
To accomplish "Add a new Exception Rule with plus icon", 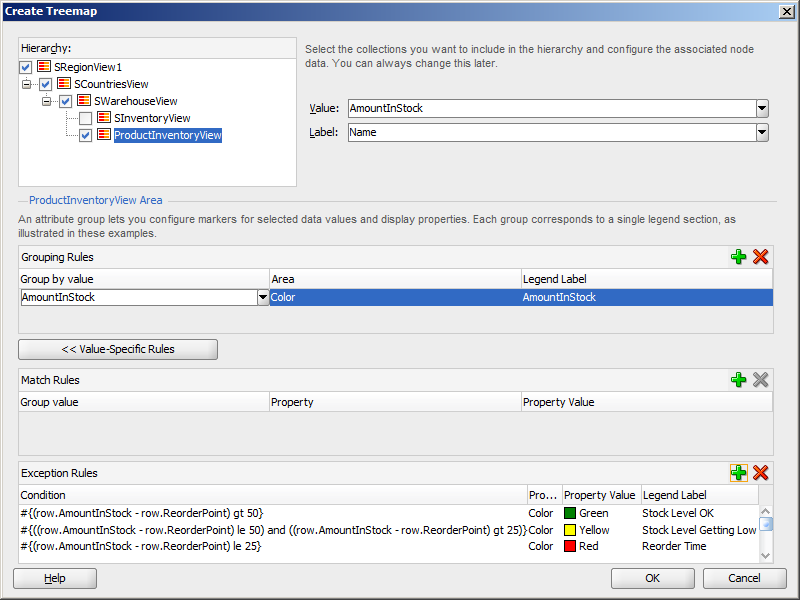I will [738, 473].
